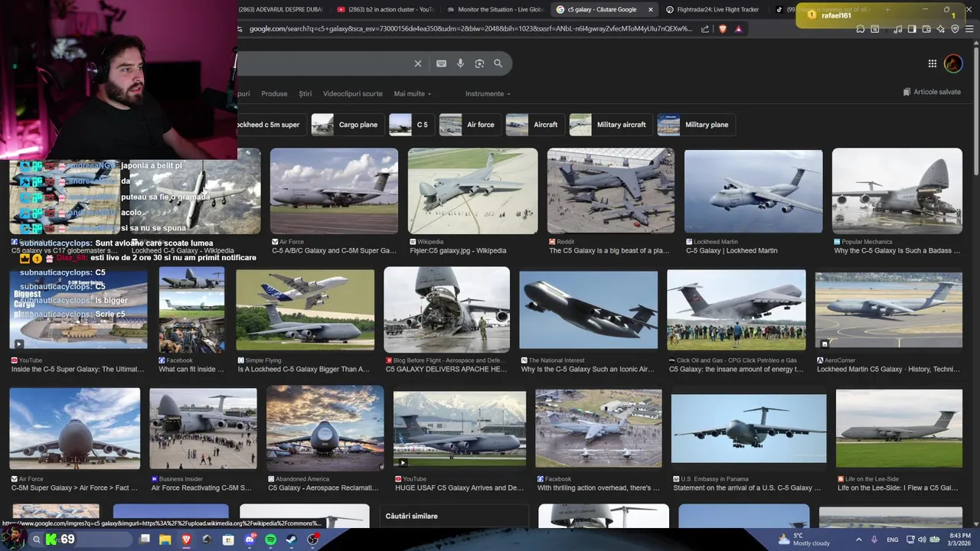Screen dimensions: 980x551
Task: Open The National Interest C-5 image
Action: (588, 309)
